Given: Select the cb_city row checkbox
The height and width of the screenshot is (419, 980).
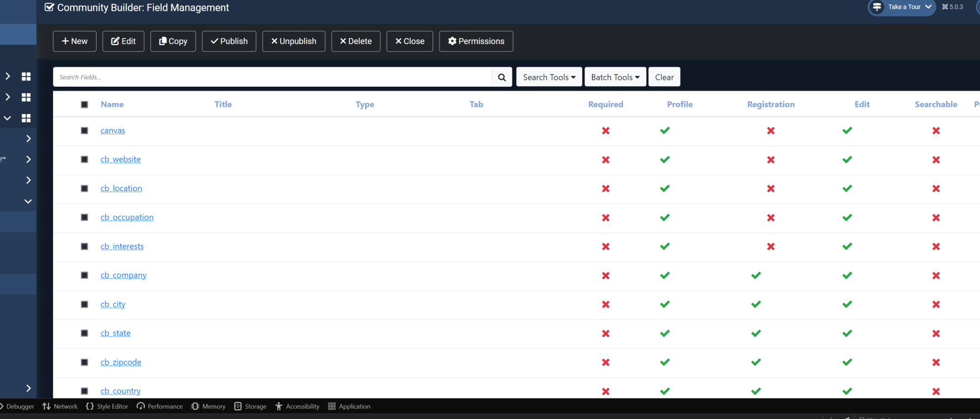Looking at the screenshot, I should 84,304.
